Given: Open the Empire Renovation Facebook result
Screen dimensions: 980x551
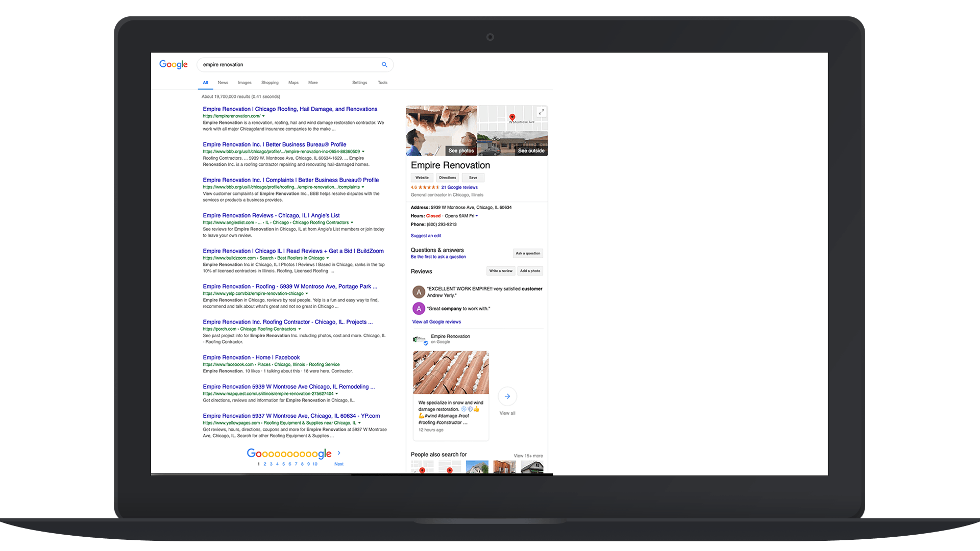Looking at the screenshot, I should click(x=251, y=358).
